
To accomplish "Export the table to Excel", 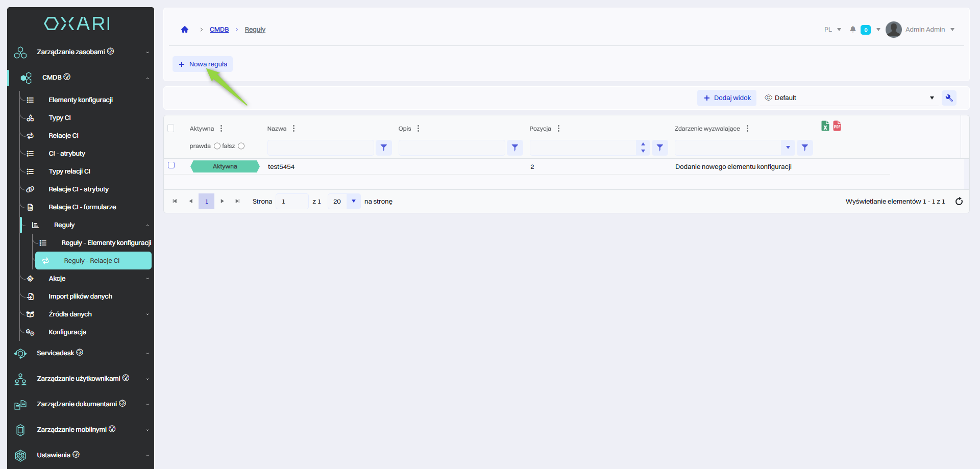I will click(x=825, y=126).
